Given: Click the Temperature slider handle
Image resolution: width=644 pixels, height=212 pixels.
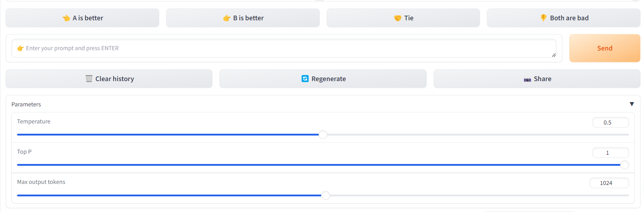Looking at the screenshot, I should point(323,135).
